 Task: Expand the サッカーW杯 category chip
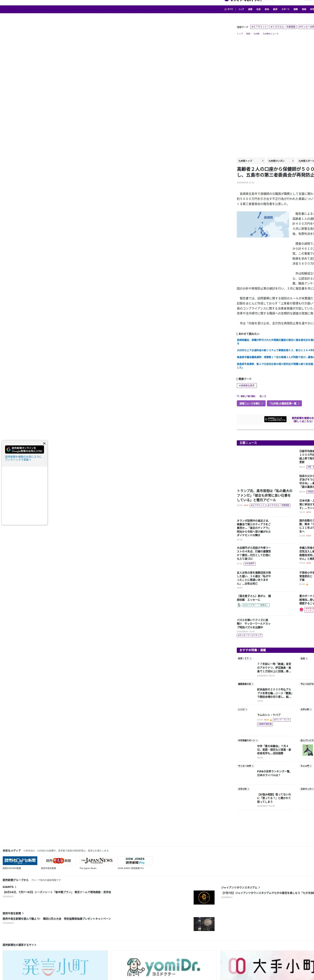(x=246, y=766)
